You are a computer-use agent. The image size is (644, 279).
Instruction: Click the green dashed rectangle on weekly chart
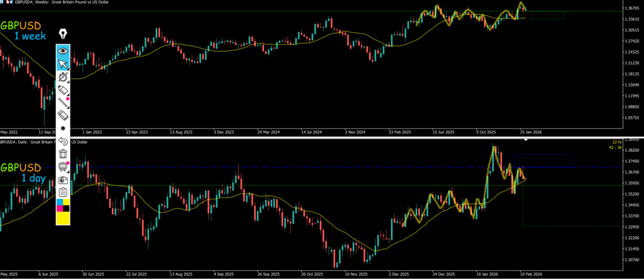tap(547, 15)
